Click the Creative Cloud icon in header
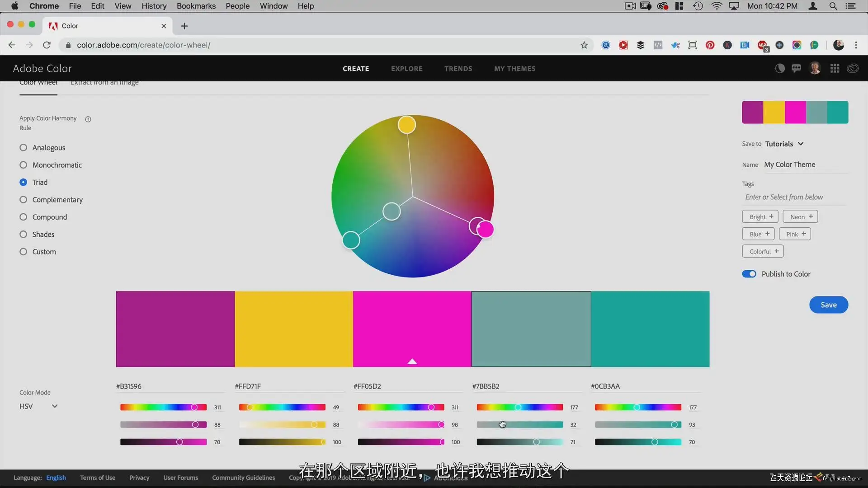This screenshot has height=488, width=868. pyautogui.click(x=853, y=68)
